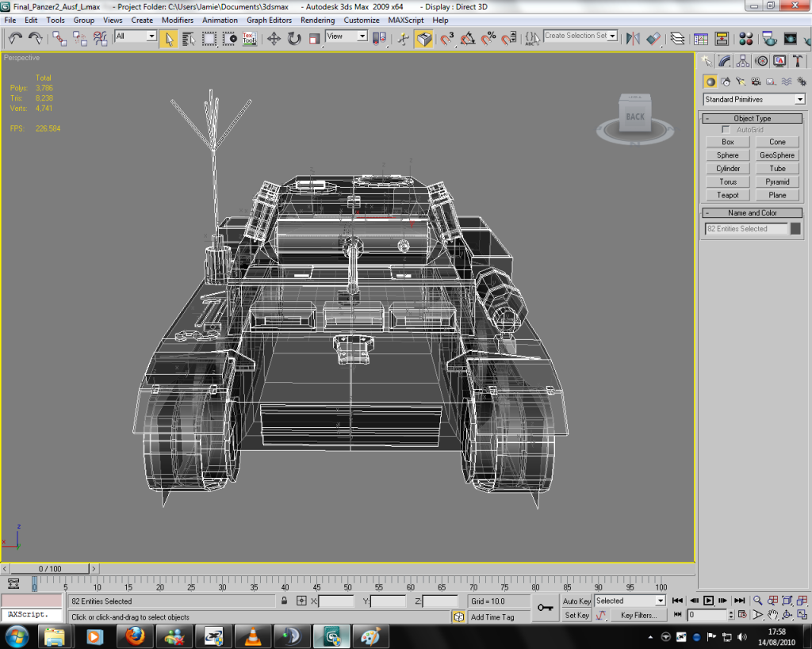Screen dimensions: 812x649
Task: Collapse the Object Type rollout
Action: click(x=752, y=118)
